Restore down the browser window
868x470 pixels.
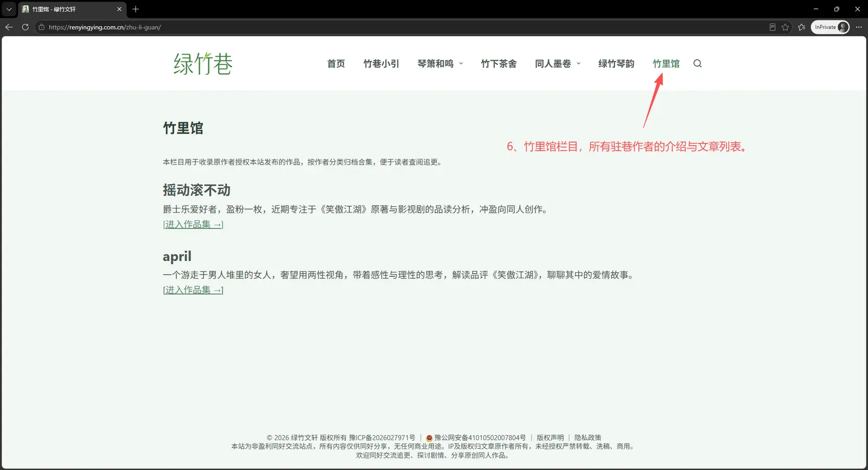[x=837, y=9]
